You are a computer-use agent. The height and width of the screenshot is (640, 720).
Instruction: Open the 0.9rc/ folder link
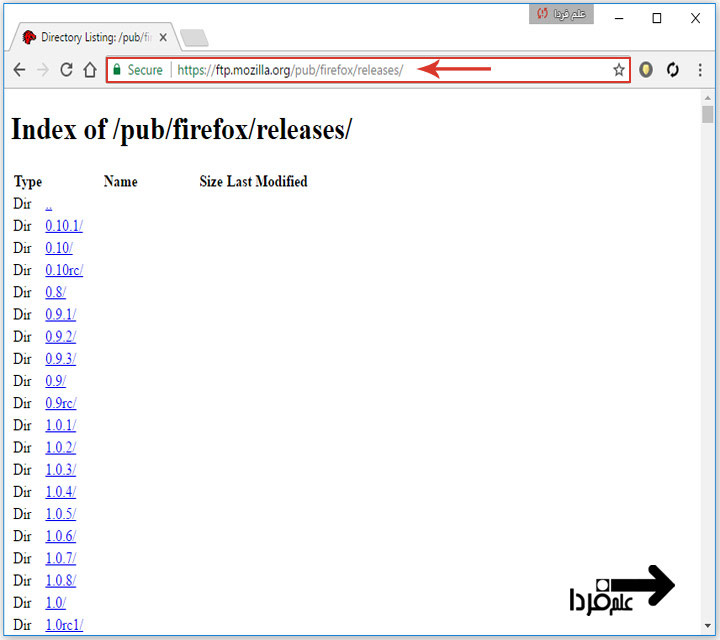click(60, 403)
